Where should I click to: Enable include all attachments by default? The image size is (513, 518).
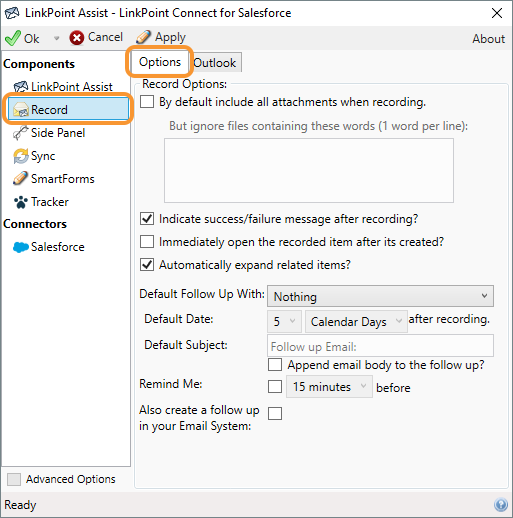(x=147, y=101)
